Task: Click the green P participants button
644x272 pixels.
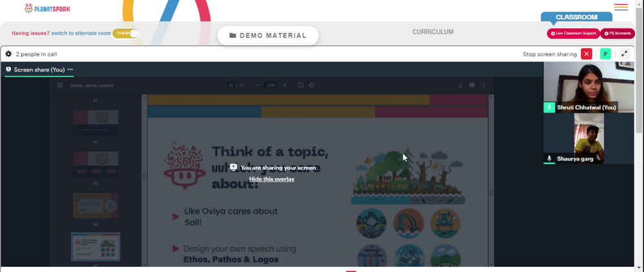Action: 605,54
